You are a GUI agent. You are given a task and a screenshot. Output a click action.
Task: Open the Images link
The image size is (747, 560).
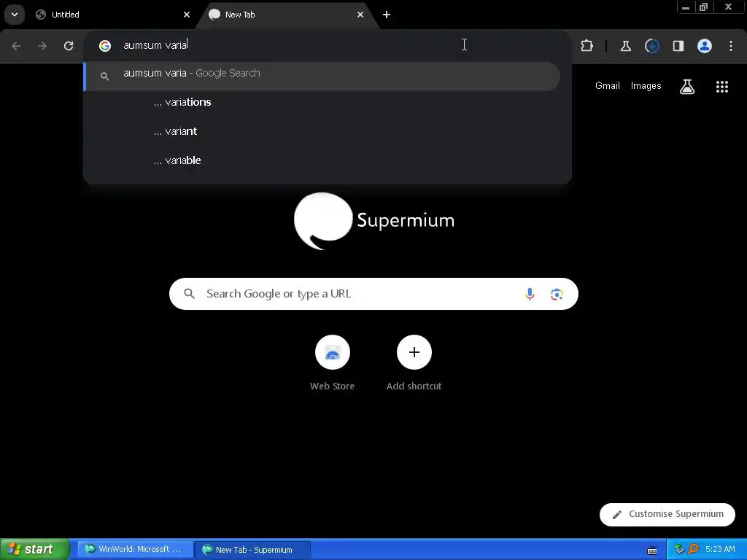[646, 86]
